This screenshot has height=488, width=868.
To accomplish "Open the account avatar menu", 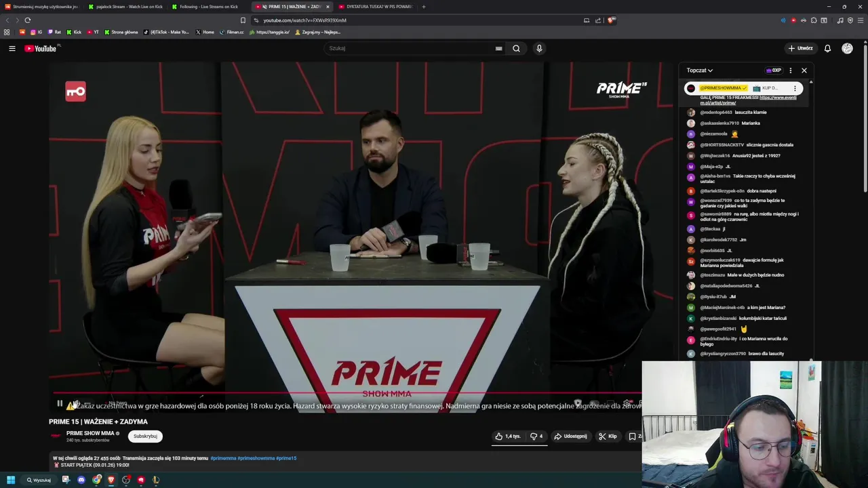I will click(x=847, y=48).
